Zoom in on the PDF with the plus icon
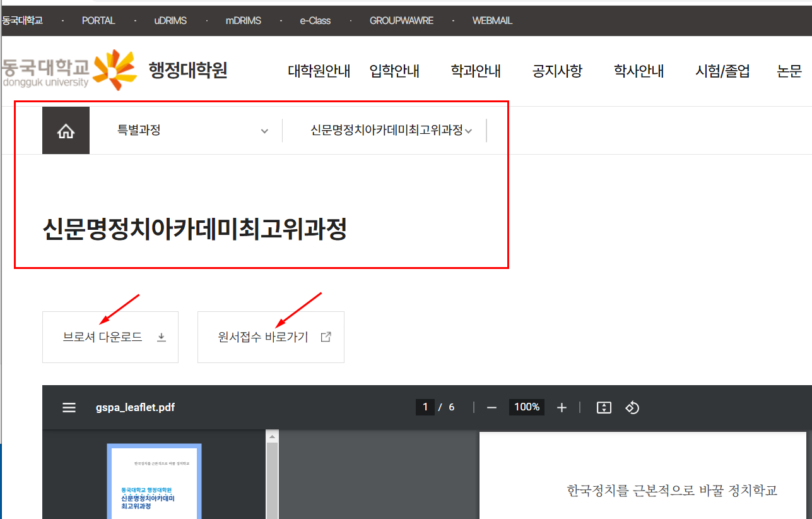812x519 pixels. (x=562, y=408)
